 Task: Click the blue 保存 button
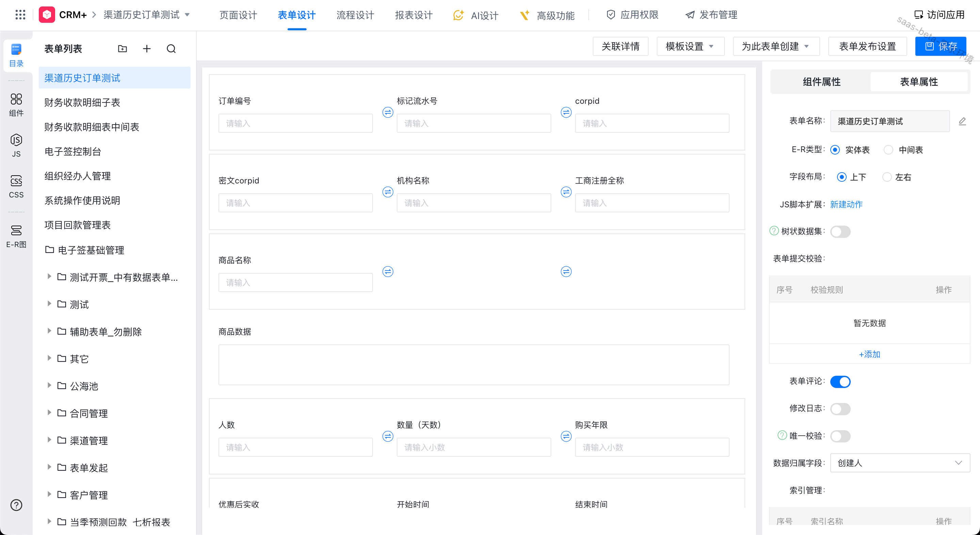point(941,46)
